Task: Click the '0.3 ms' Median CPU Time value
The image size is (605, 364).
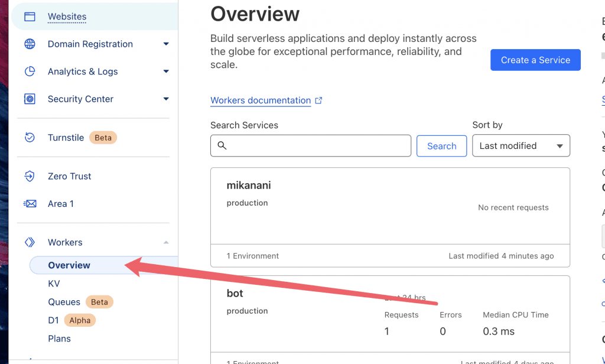Action: point(499,331)
